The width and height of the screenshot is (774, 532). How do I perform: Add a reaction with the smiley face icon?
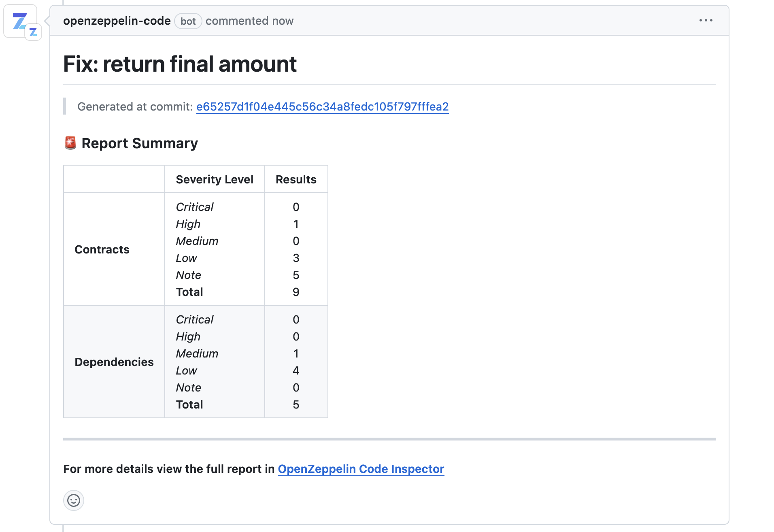click(x=73, y=500)
